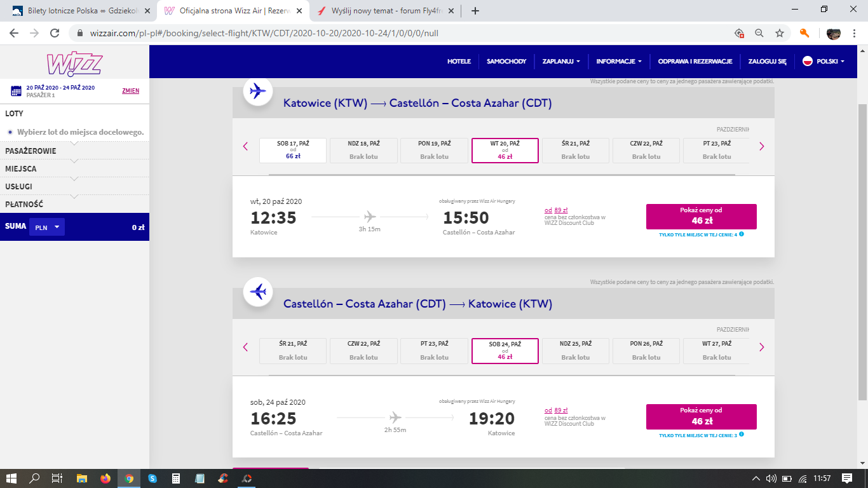Screen dimensions: 868x488
Task: Open Calculator from the taskbar
Action: 176,478
